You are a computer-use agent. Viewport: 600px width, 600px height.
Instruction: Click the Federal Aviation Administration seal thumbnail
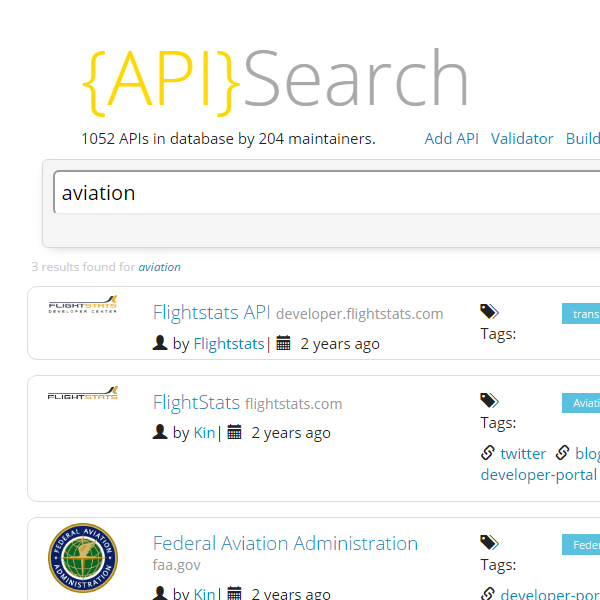(x=83, y=558)
